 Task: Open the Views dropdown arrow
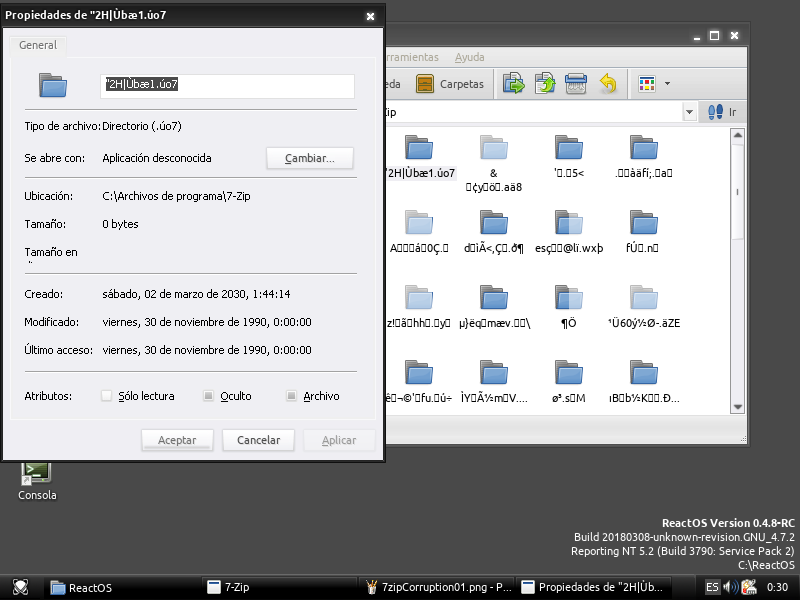click(x=667, y=84)
